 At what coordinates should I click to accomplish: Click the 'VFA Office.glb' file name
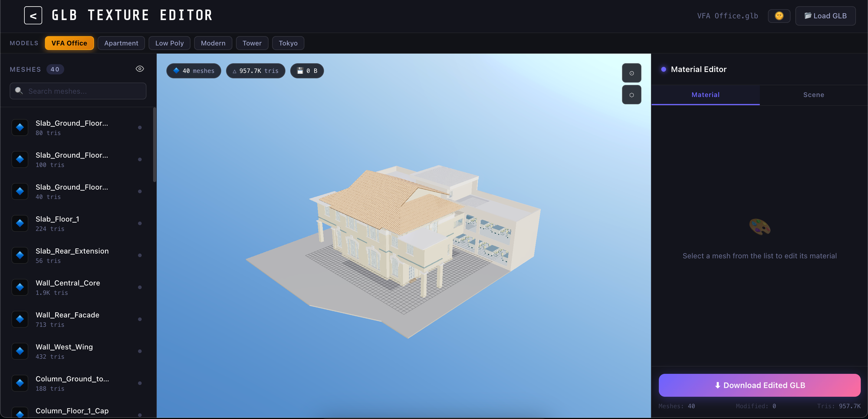click(727, 16)
